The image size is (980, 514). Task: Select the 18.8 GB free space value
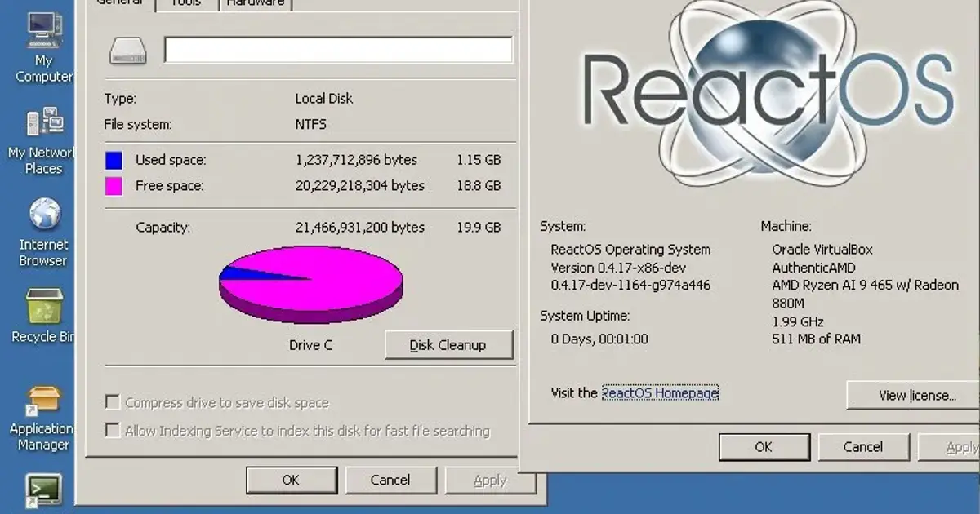479,186
